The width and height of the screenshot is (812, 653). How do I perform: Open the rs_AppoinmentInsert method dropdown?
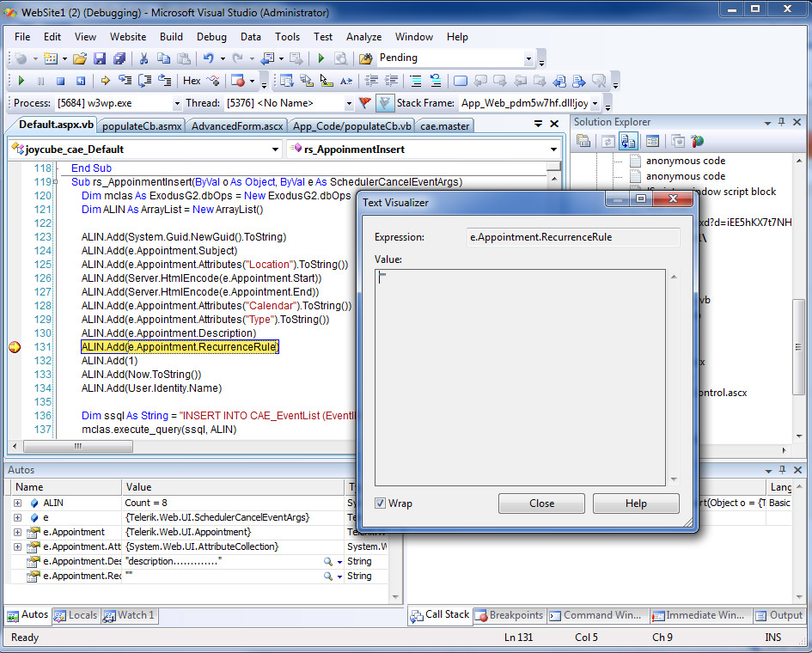point(553,150)
